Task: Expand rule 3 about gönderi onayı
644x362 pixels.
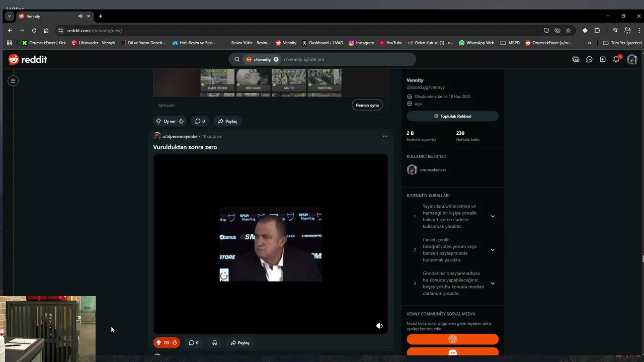Action: (x=493, y=284)
